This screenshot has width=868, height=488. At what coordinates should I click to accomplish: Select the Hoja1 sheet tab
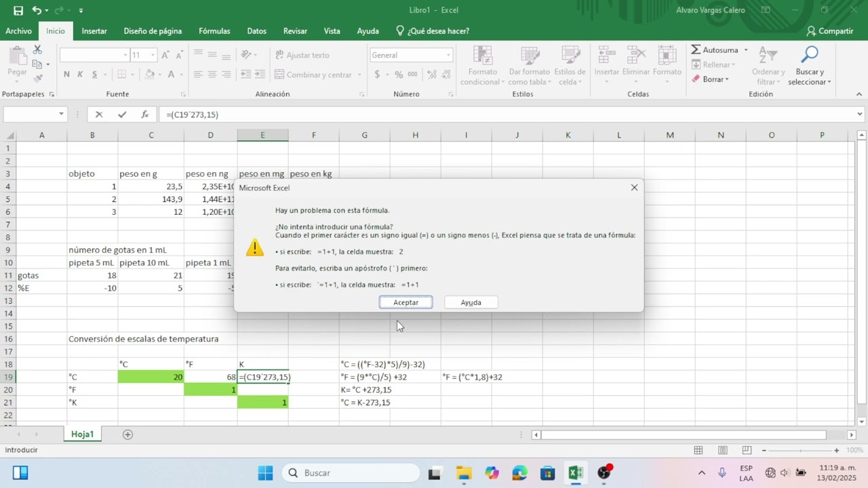coord(82,434)
